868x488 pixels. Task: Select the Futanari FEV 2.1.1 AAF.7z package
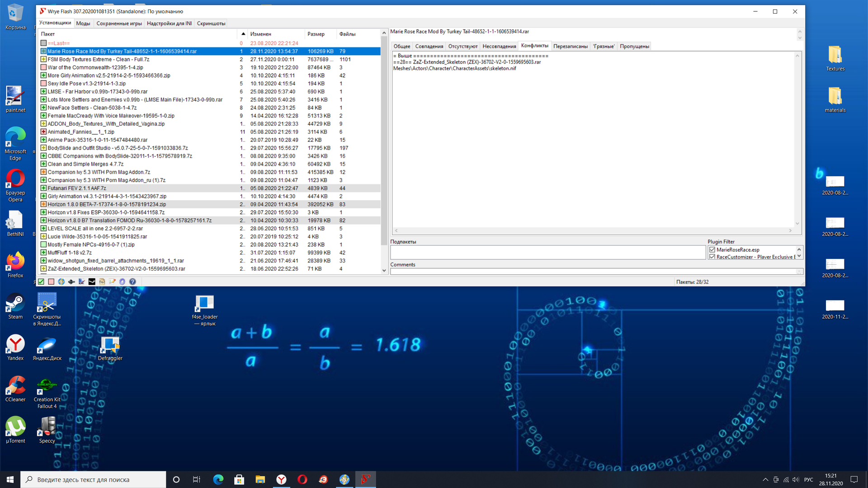tap(77, 188)
